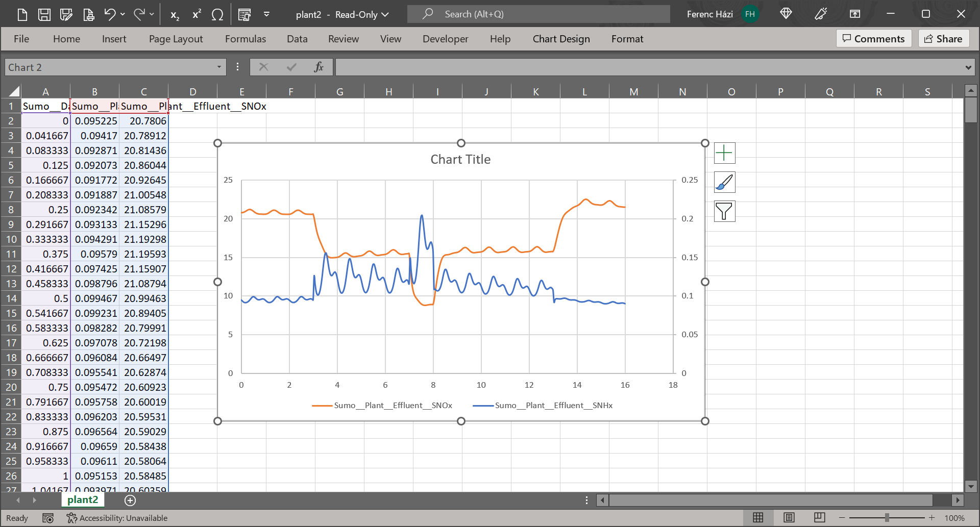The image size is (980, 527).
Task: Switch to Page Break Preview view
Action: coord(819,518)
